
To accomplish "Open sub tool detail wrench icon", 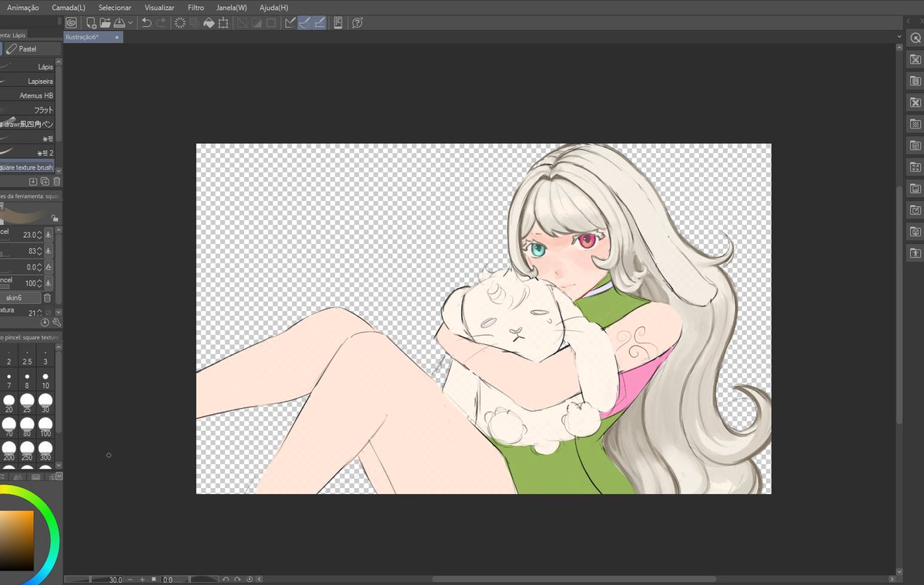I will tap(56, 323).
